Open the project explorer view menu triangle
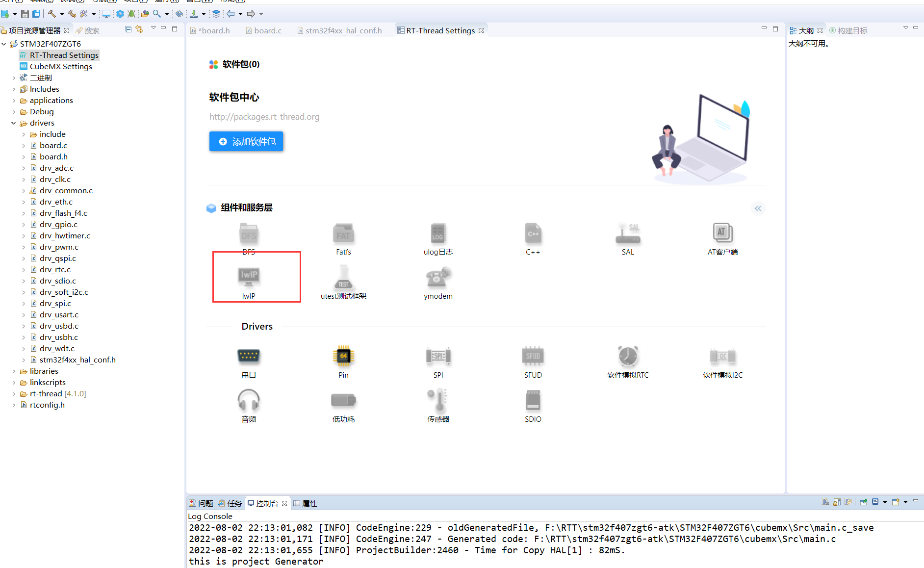The height and width of the screenshot is (568, 924). click(x=154, y=28)
